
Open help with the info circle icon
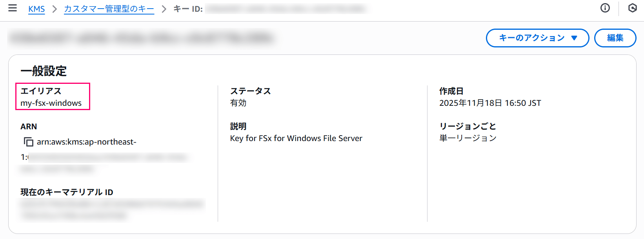[605, 8]
